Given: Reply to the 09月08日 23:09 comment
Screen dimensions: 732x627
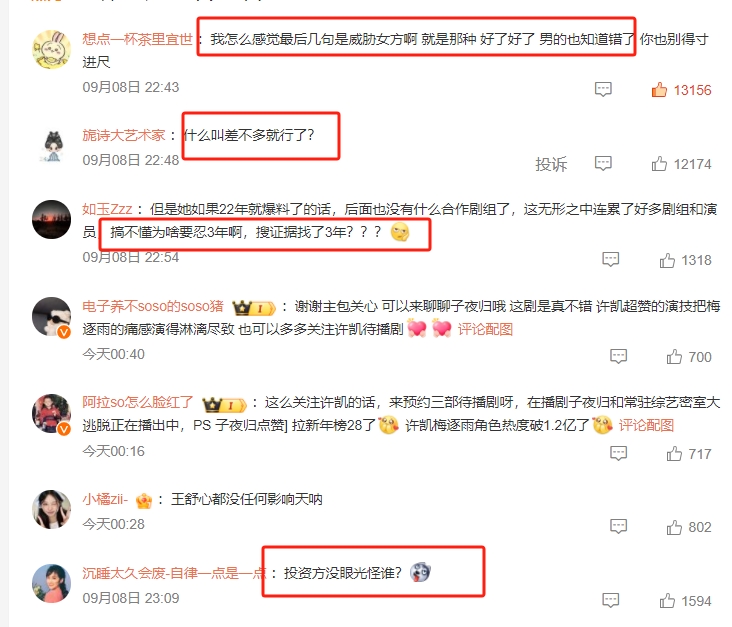Looking at the screenshot, I should [611, 600].
